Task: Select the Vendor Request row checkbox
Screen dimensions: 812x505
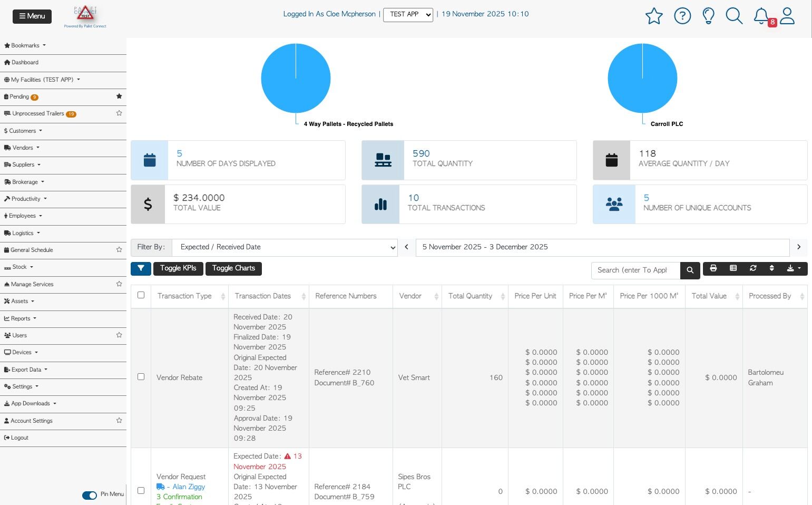Action: point(141,491)
